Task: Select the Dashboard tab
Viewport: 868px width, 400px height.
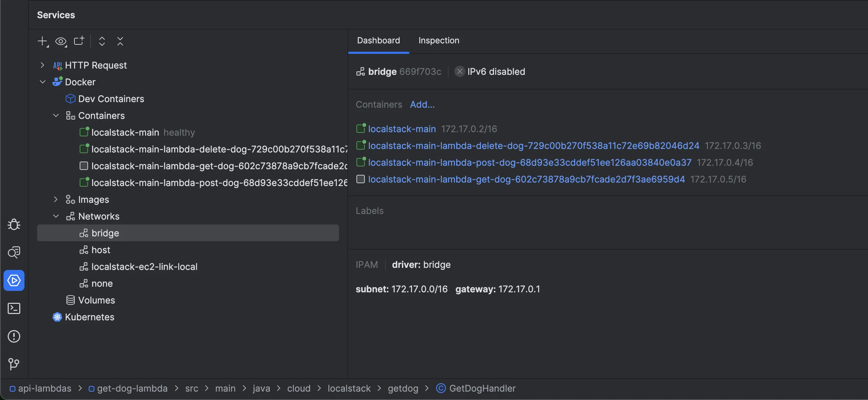Action: 378,40
